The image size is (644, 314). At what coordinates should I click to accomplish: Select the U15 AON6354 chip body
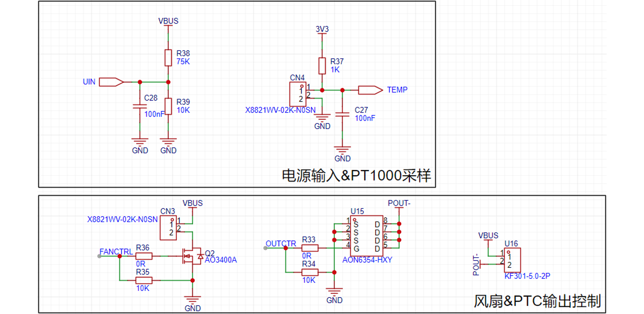click(x=366, y=236)
